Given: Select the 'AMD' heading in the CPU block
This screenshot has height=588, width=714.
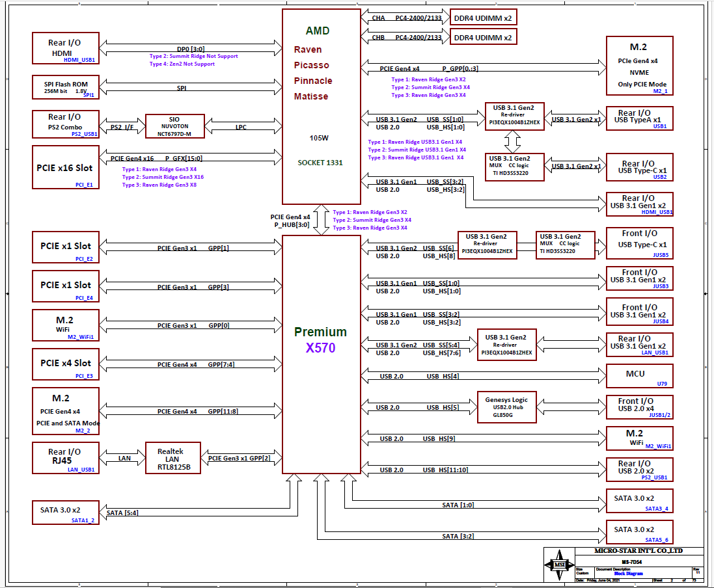Looking at the screenshot, I should [318, 31].
